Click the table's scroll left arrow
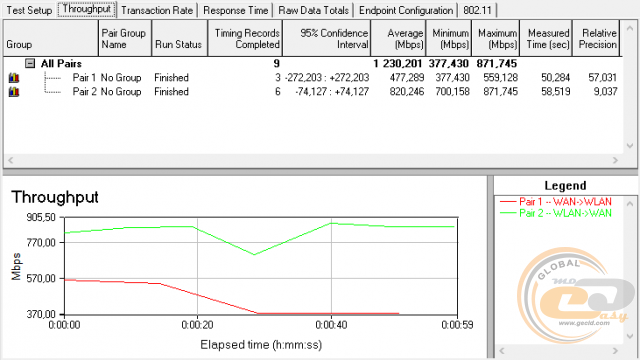The width and height of the screenshot is (640, 360). (x=11, y=160)
